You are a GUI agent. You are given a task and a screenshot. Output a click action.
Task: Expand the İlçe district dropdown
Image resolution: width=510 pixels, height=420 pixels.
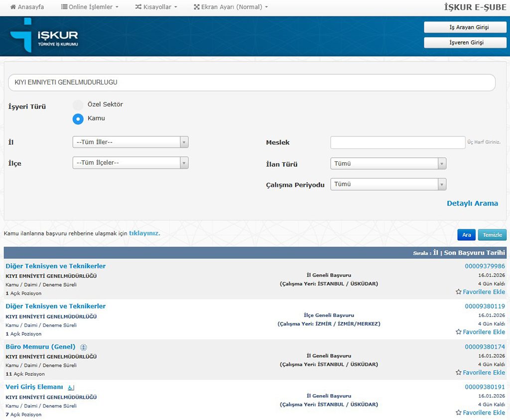click(130, 163)
